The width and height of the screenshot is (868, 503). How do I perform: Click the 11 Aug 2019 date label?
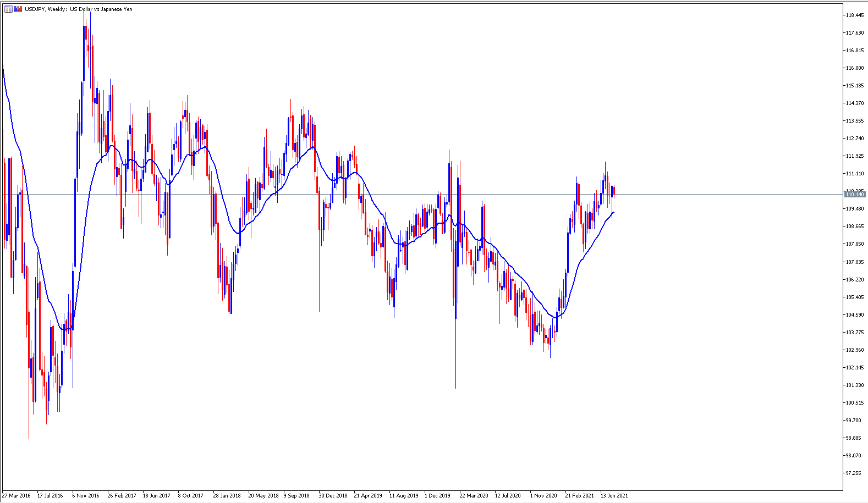tap(404, 496)
